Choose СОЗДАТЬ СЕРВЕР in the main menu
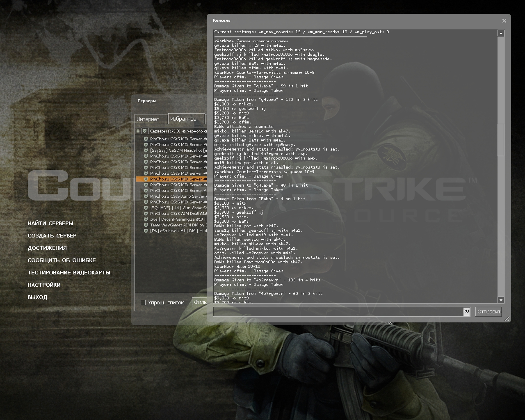Screen dimensions: 525x420 click(52, 236)
